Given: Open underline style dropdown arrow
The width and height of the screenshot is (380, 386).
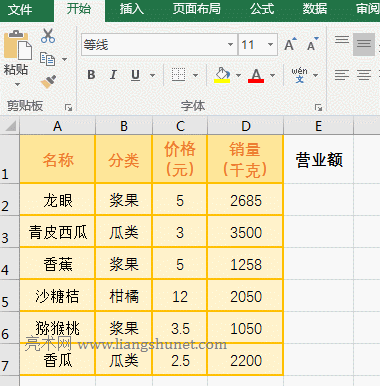Looking at the screenshot, I should pos(152,75).
